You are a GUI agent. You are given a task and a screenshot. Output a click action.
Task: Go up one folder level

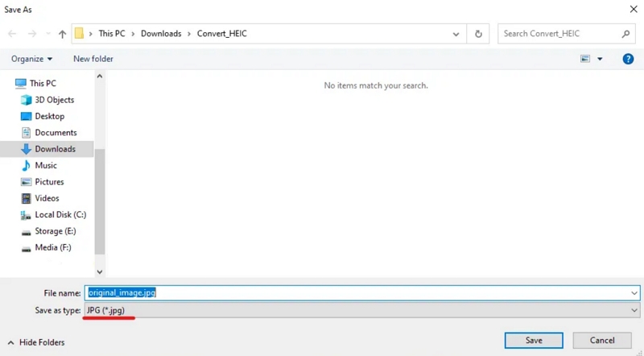[x=62, y=34]
